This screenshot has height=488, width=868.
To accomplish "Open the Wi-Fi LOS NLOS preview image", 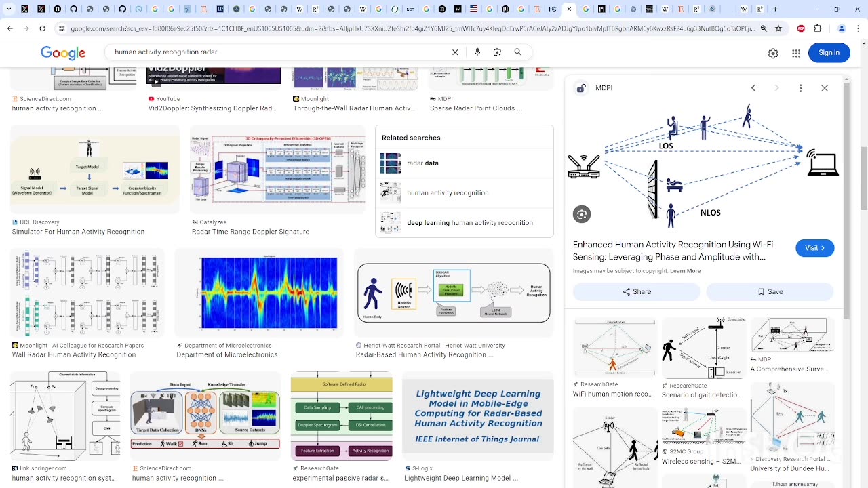I will click(703, 165).
